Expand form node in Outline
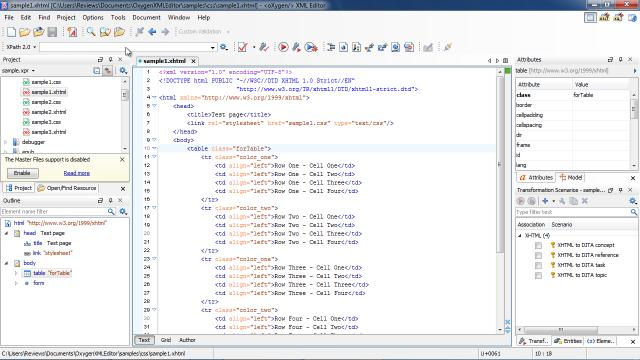The image size is (640, 360). pos(16,283)
